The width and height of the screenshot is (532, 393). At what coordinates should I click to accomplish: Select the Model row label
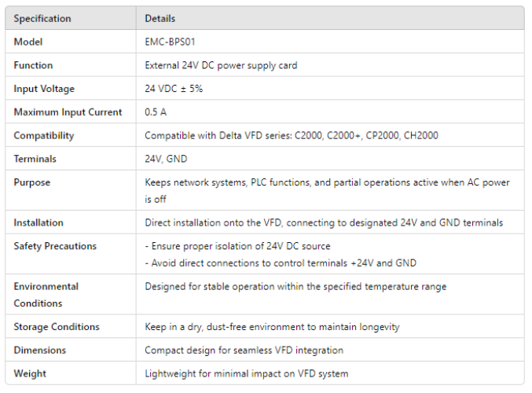tap(28, 42)
